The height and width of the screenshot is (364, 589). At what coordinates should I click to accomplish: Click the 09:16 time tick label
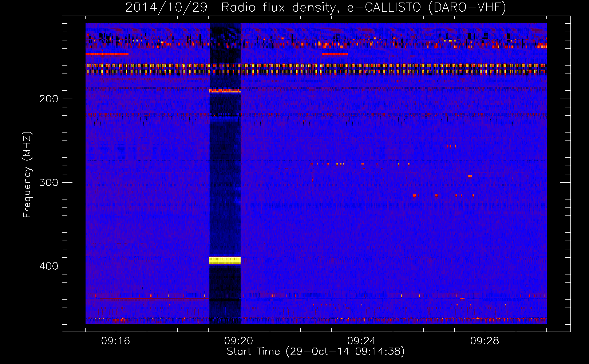(x=116, y=341)
